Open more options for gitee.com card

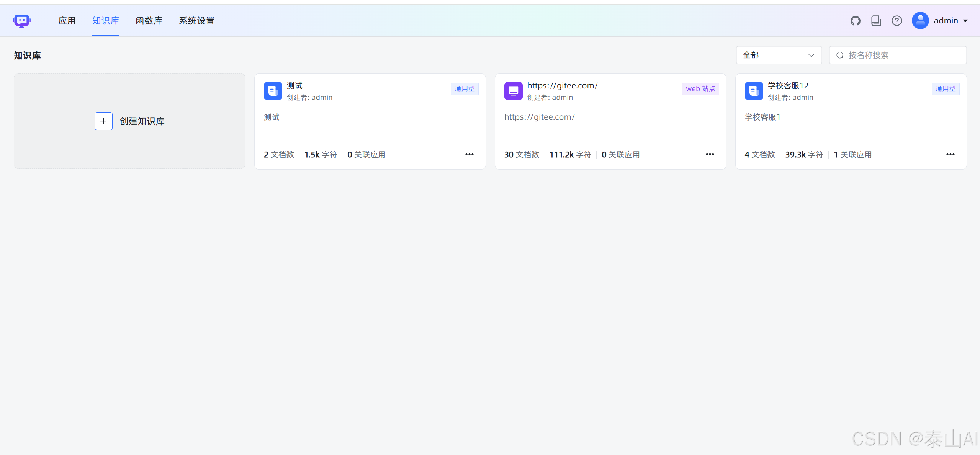710,155
